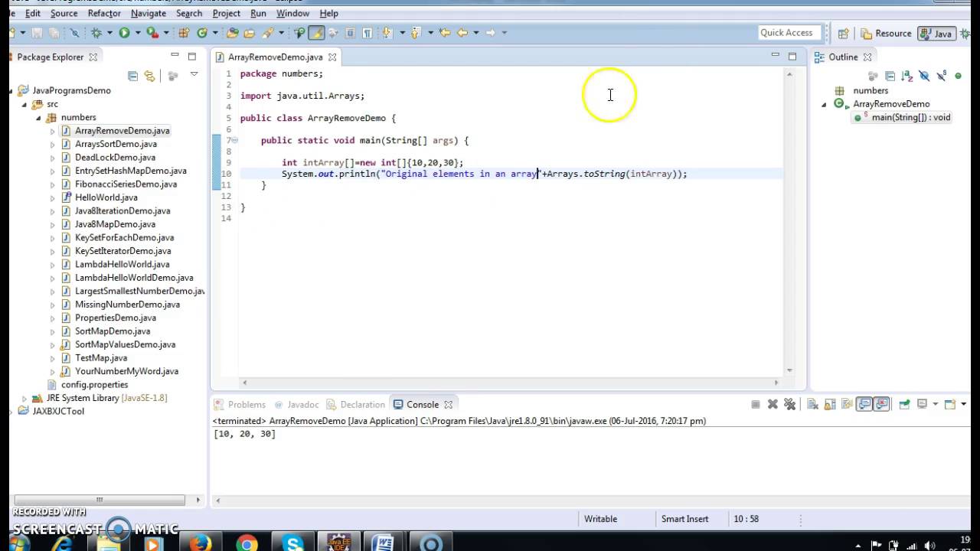980x551 pixels.
Task: Open New Java Class dropdown arrow
Action: coord(215,33)
